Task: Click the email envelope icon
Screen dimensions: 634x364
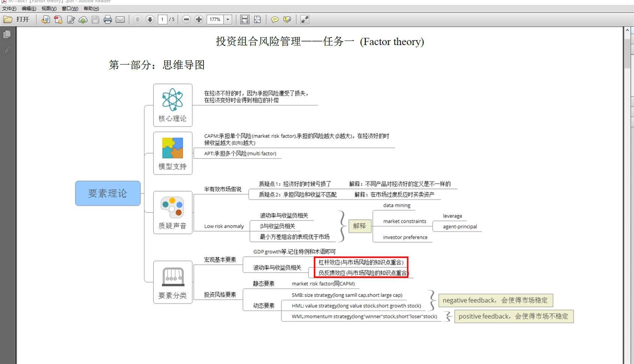Action: tap(120, 19)
